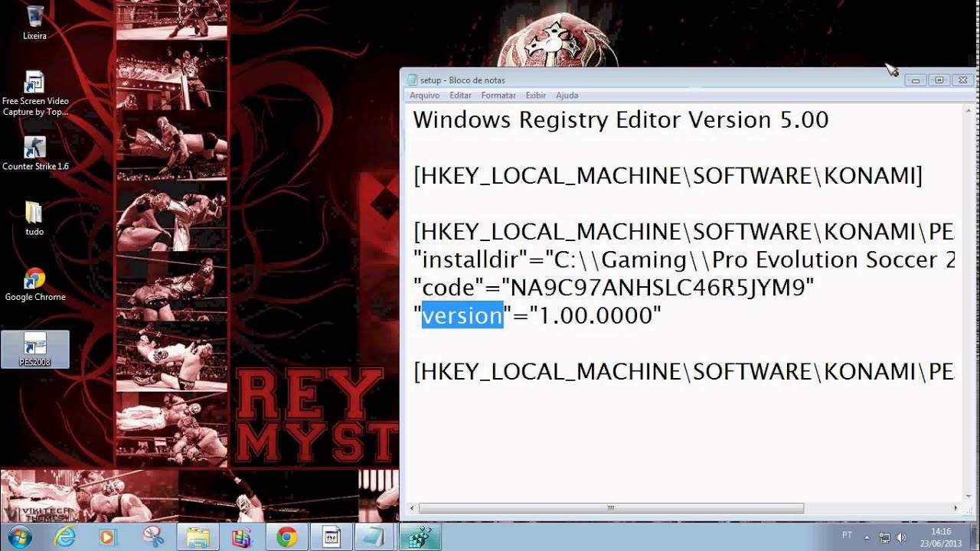Image resolution: width=980 pixels, height=551 pixels.
Task: Open the volume speaker tray icon
Action: [x=901, y=537]
